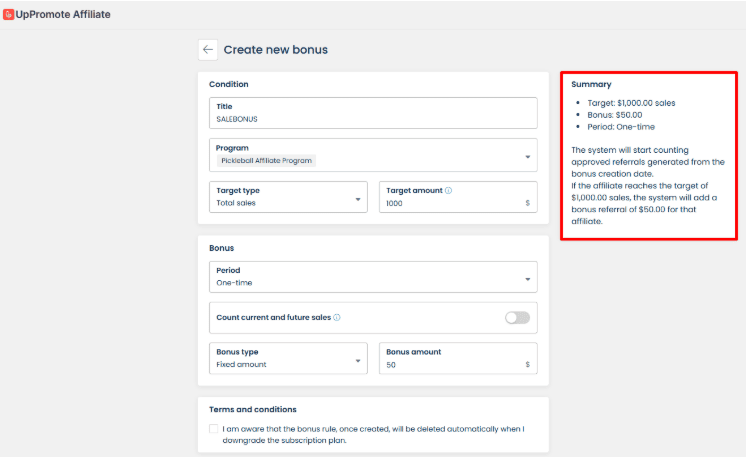This screenshot has height=458, width=746.
Task: Click the dollar sign in Bonus amount field
Action: click(x=527, y=365)
